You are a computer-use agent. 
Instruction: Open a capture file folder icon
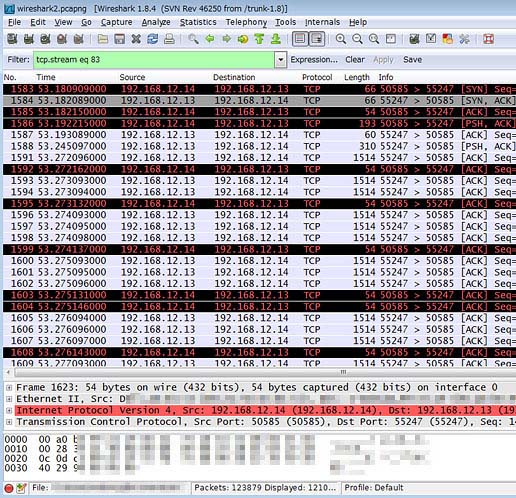click(103, 39)
